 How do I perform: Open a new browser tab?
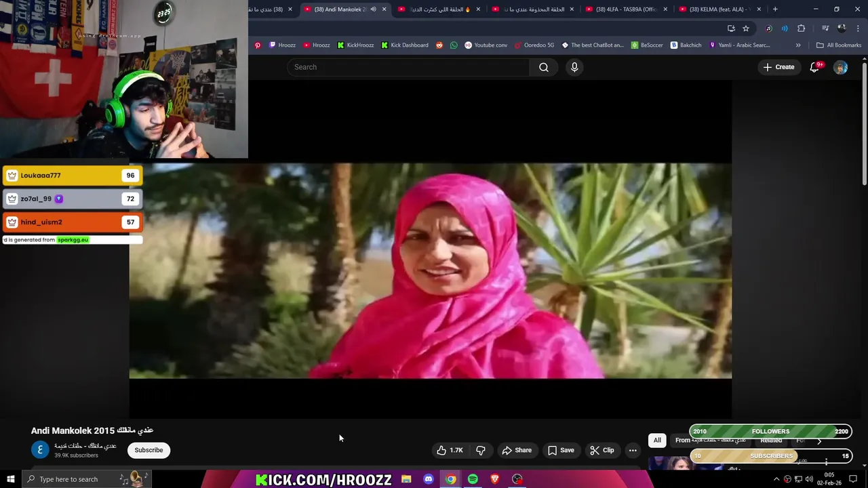pos(775,9)
